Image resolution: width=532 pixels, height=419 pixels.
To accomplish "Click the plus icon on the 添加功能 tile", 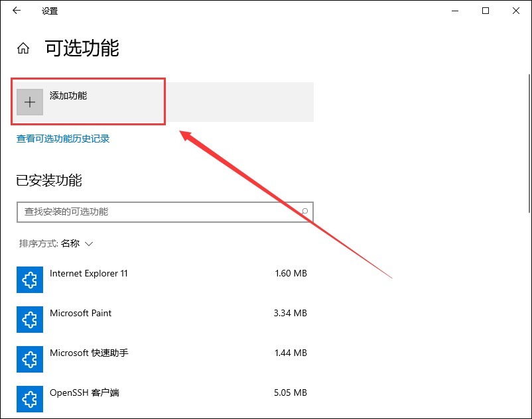I will tap(29, 101).
